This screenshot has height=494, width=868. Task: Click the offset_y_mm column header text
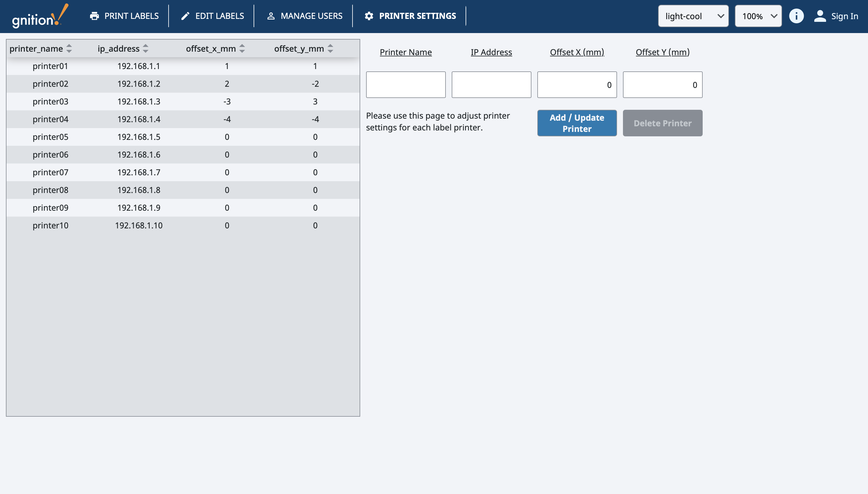click(x=299, y=48)
